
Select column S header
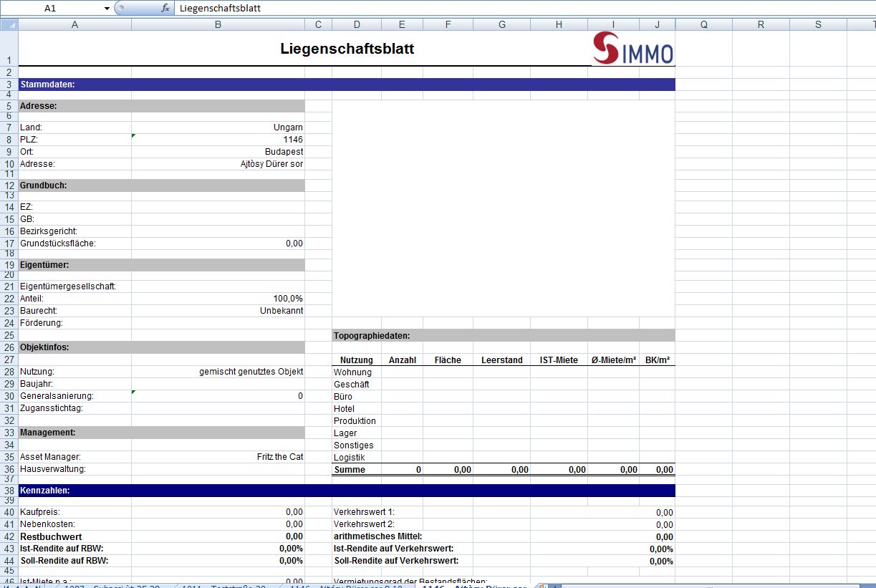(819, 24)
